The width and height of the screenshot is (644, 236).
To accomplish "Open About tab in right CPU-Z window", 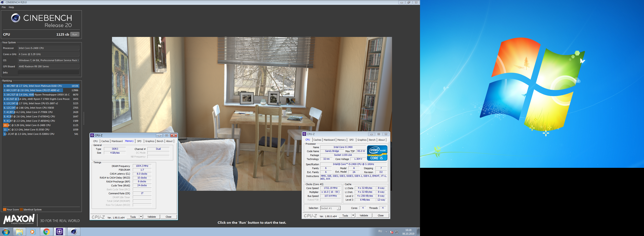I will (381, 140).
